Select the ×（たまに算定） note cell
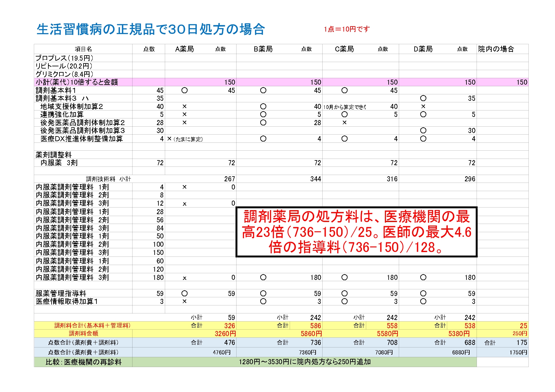Viewport: 555px width, 392px height. pyautogui.click(x=185, y=139)
